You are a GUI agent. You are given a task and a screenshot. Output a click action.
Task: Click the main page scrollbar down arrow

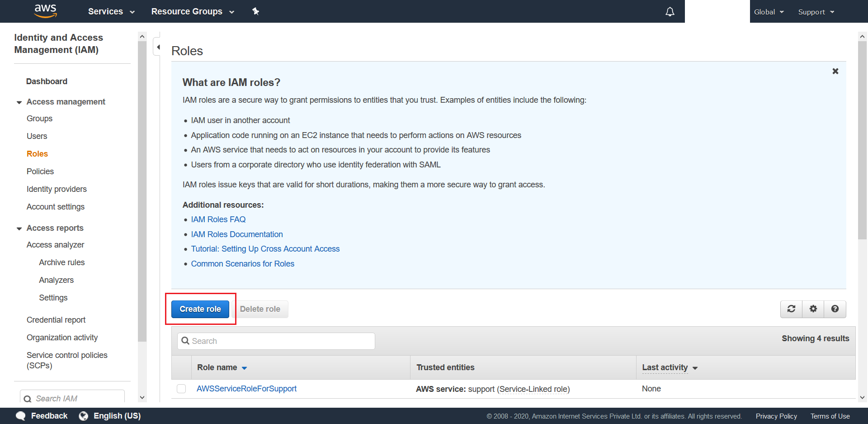(x=862, y=398)
